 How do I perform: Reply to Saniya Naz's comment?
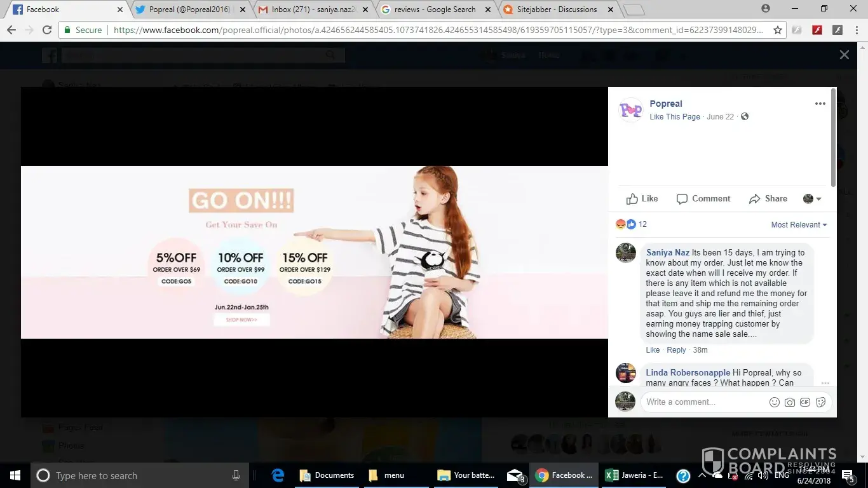(x=676, y=350)
